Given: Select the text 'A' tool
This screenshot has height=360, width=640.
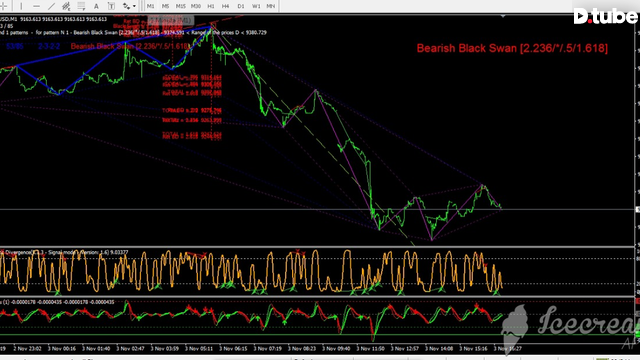Looking at the screenshot, I should click(x=96, y=6).
